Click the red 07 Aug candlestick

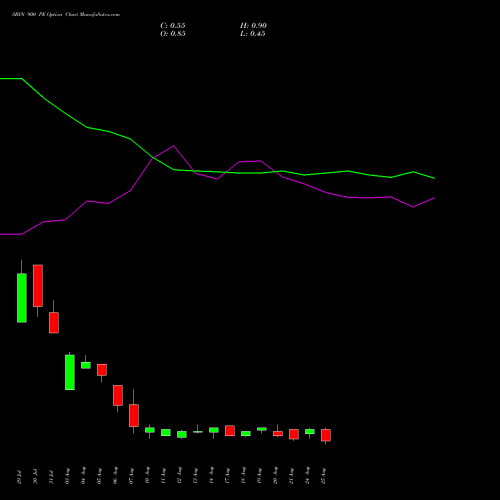(x=134, y=415)
